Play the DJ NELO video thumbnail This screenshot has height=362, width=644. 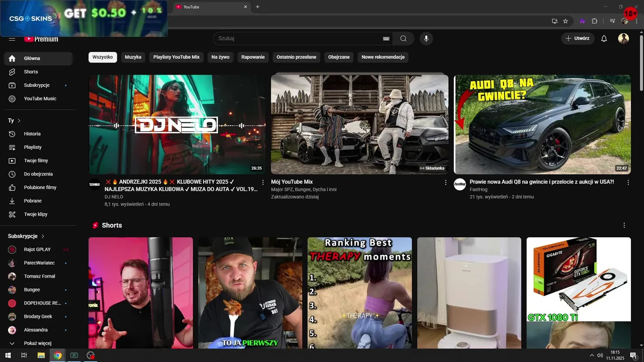(x=177, y=124)
